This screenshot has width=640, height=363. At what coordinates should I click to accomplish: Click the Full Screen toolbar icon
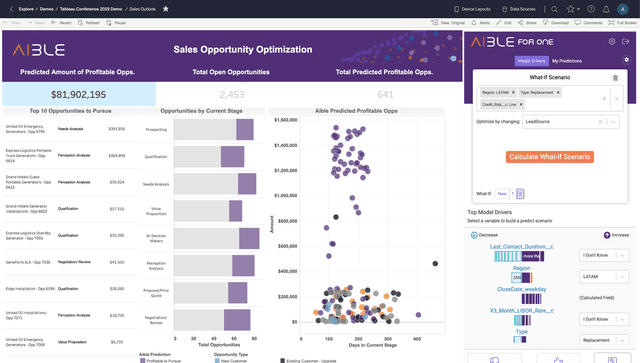(623, 23)
